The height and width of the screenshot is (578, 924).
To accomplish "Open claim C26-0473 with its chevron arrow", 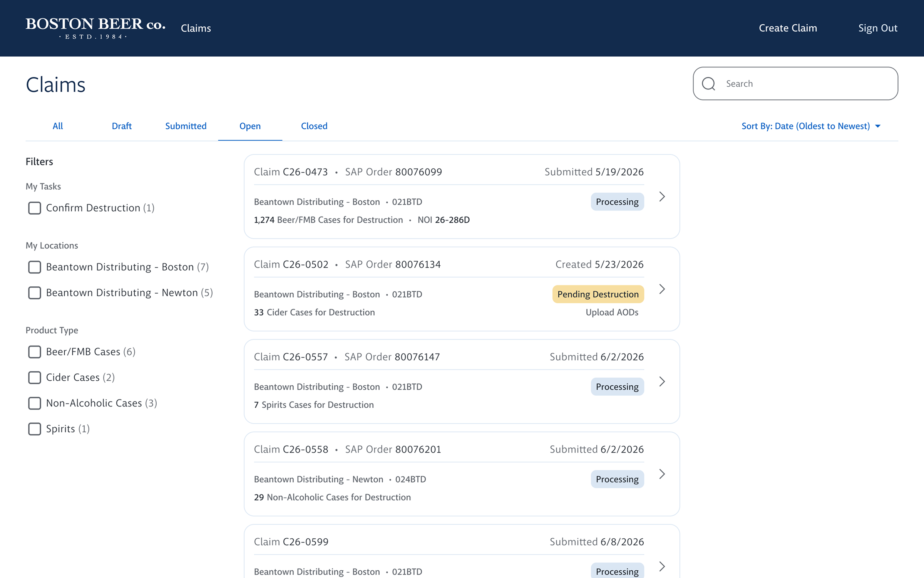I will tap(662, 197).
